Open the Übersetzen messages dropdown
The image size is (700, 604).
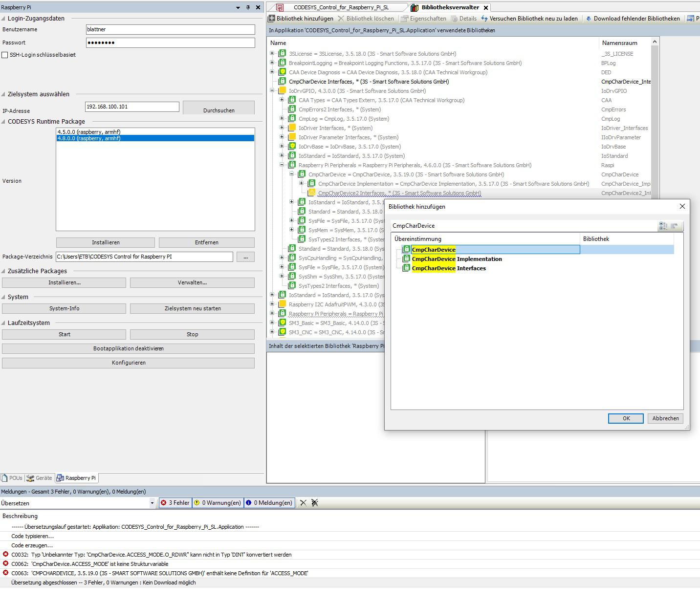point(153,503)
